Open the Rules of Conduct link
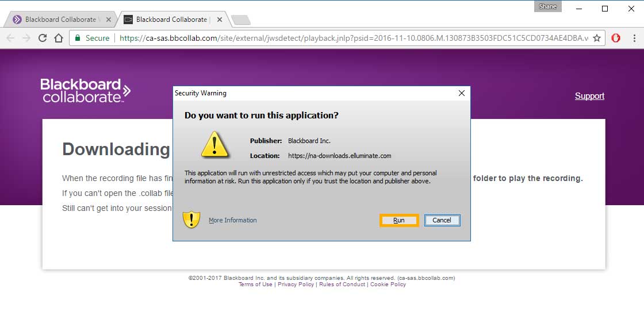The image size is (644, 327). 342,284
